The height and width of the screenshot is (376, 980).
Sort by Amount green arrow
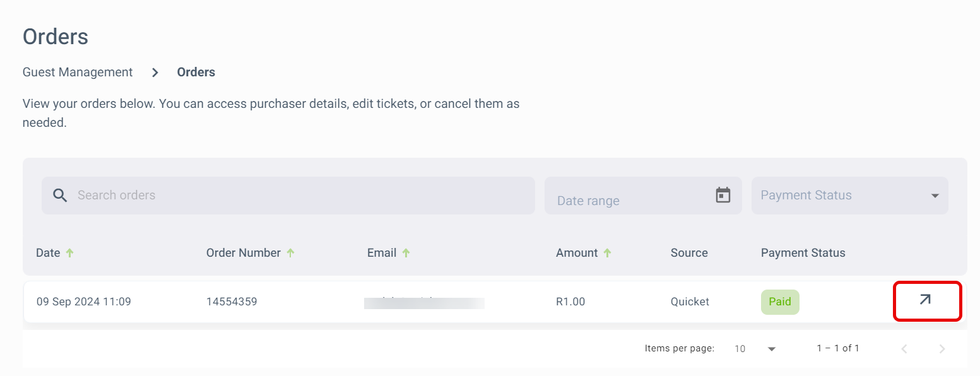(607, 252)
